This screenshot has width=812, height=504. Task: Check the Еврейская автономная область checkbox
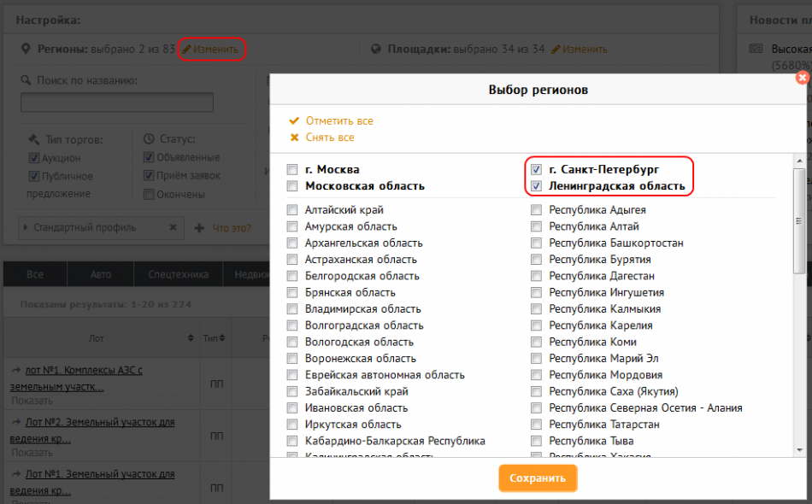[292, 375]
